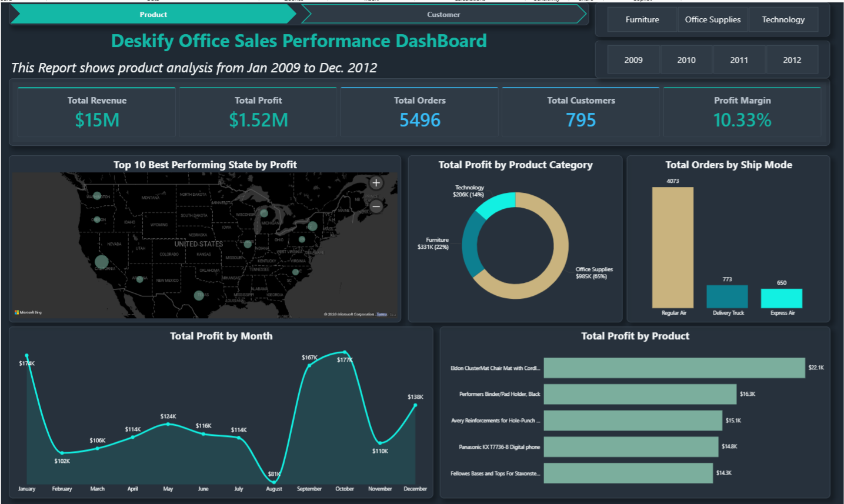
Task: Select year 2012 slicer
Action: [x=792, y=60]
